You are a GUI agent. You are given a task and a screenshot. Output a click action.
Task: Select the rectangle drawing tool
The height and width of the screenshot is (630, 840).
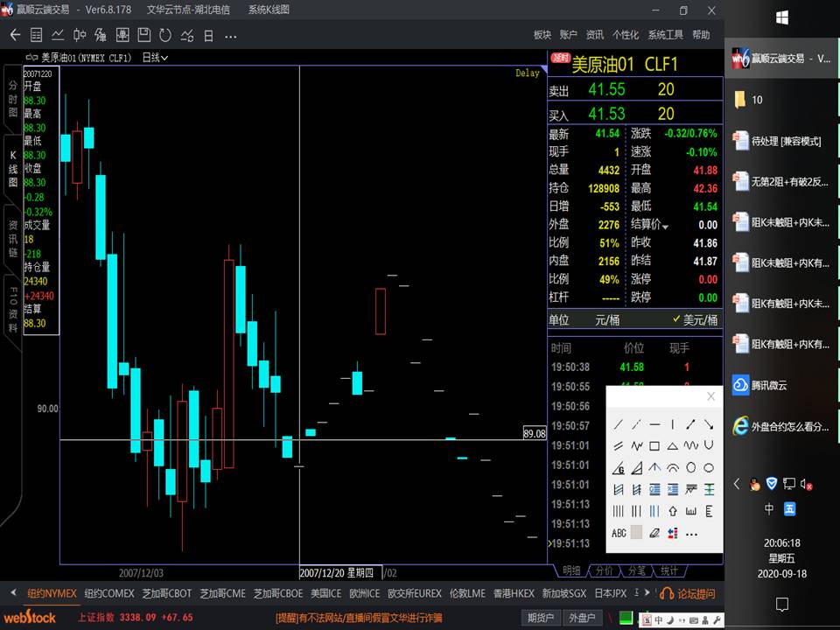654,446
